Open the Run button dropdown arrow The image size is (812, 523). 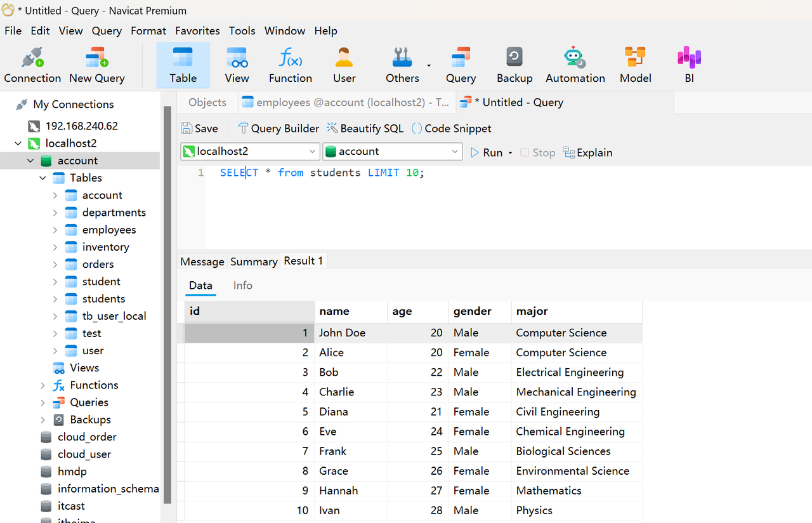coord(510,153)
